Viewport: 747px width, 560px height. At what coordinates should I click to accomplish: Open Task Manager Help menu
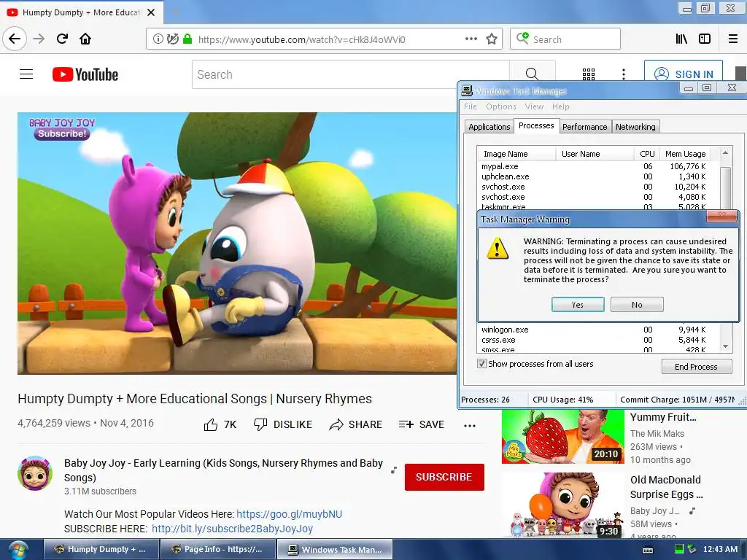(x=561, y=106)
